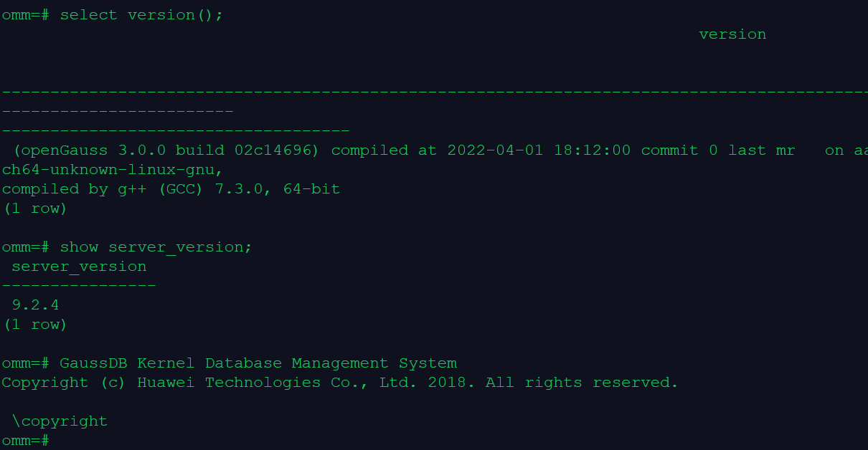Click the '\copyright' command text

point(60,421)
